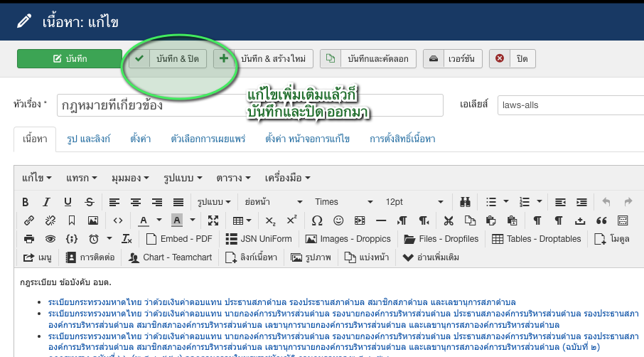Click the green บันทึก save button

pos(70,58)
